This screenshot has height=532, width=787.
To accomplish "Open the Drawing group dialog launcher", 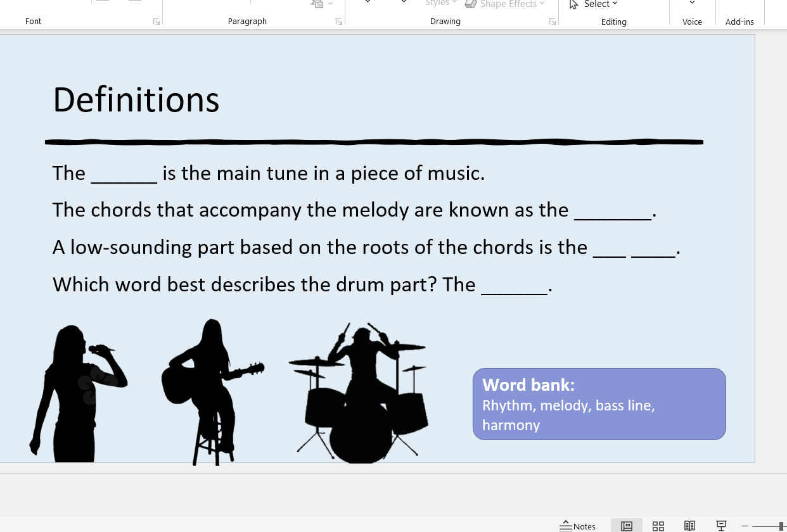I will [553, 22].
